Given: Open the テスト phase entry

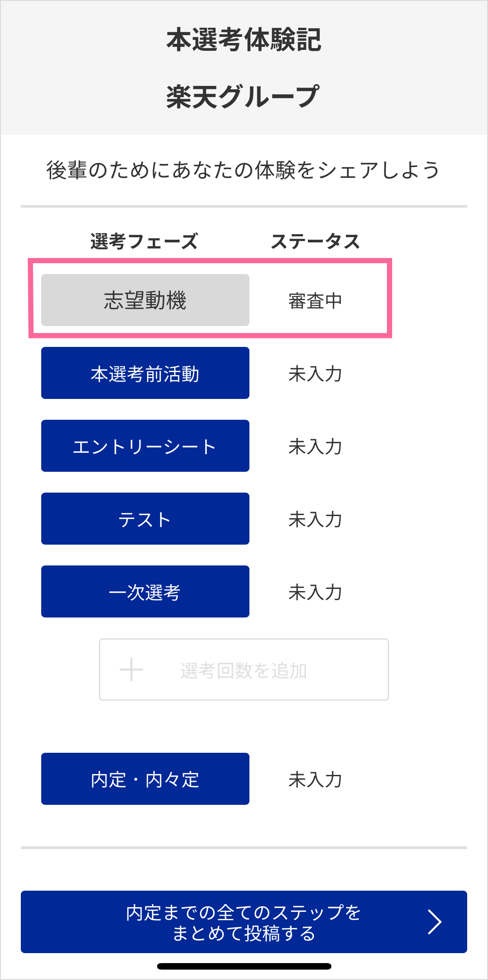Looking at the screenshot, I should (145, 519).
